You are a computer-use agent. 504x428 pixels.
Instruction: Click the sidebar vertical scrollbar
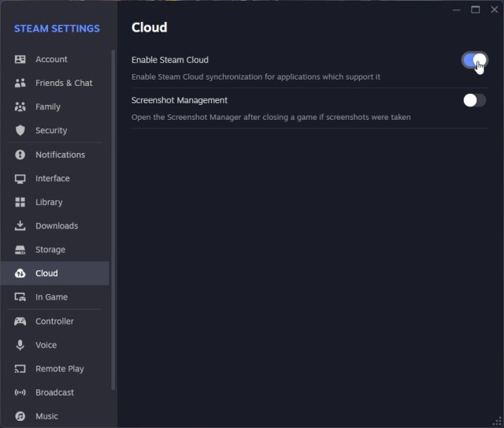click(113, 220)
